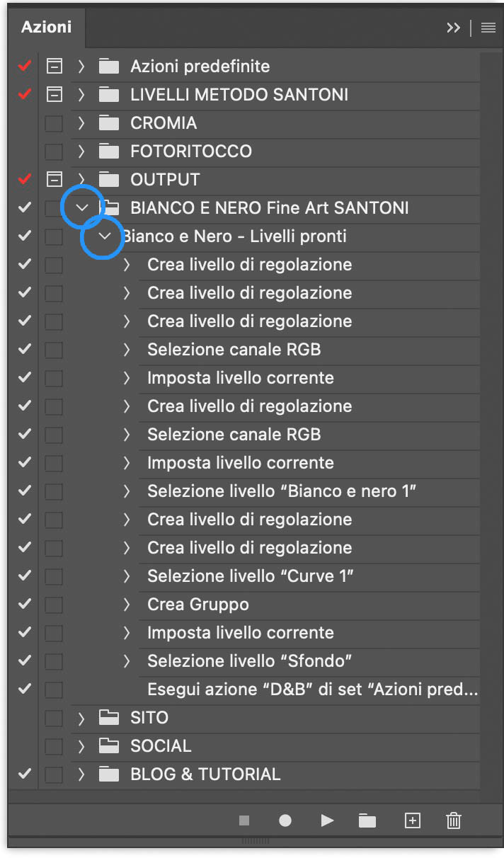
Task: Toggle dialog box for LIVELLI METODO SANTONI
Action: [54, 95]
